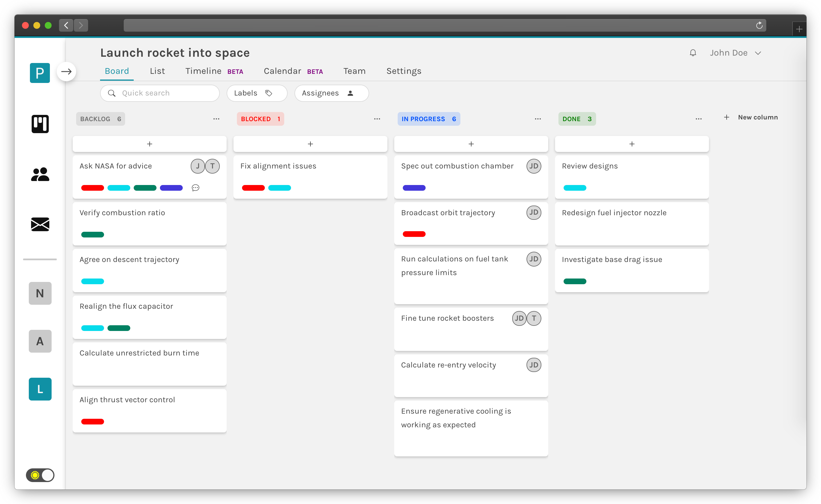Switch to the L project button

pos(40,389)
